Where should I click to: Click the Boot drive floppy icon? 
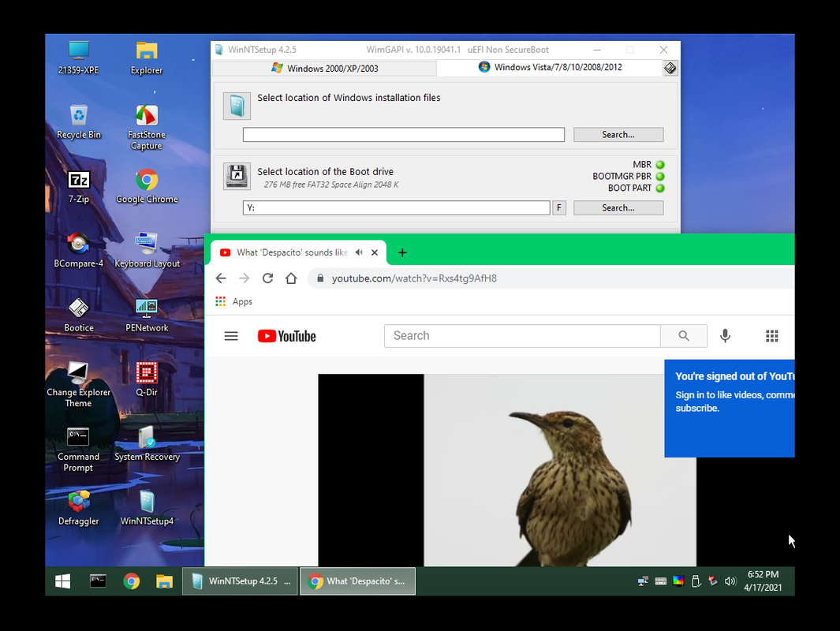pos(237,176)
